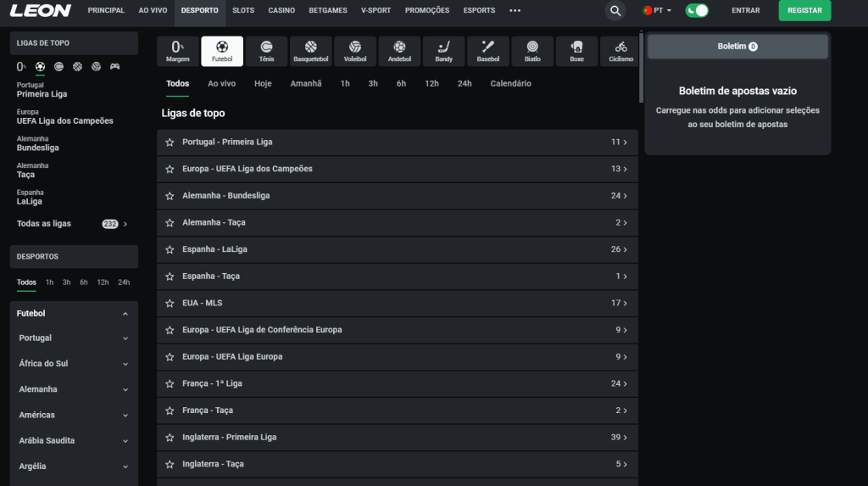Open the Boletim bet slip header
The image size is (868, 486).
[737, 47]
